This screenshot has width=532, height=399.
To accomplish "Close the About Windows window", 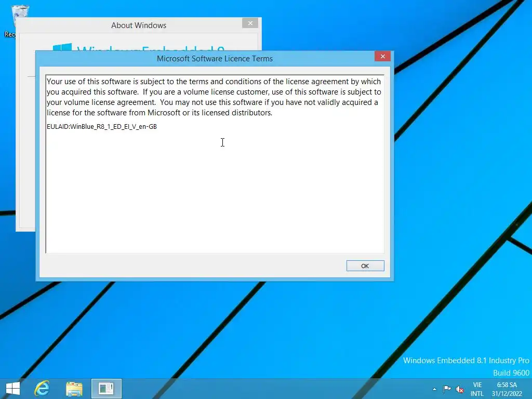I will point(250,23).
